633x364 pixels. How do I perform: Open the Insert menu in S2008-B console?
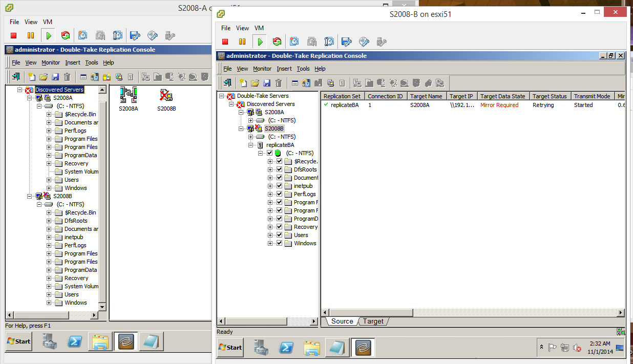pyautogui.click(x=284, y=69)
